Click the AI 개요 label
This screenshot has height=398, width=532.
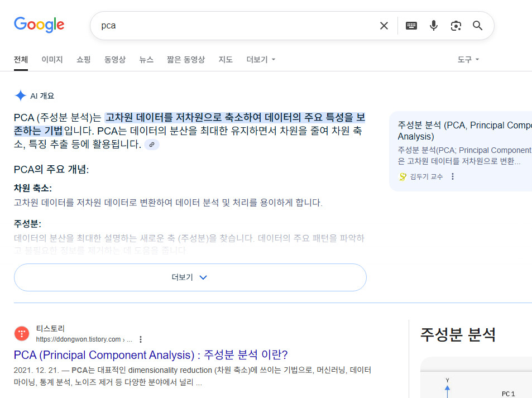pyautogui.click(x=42, y=96)
